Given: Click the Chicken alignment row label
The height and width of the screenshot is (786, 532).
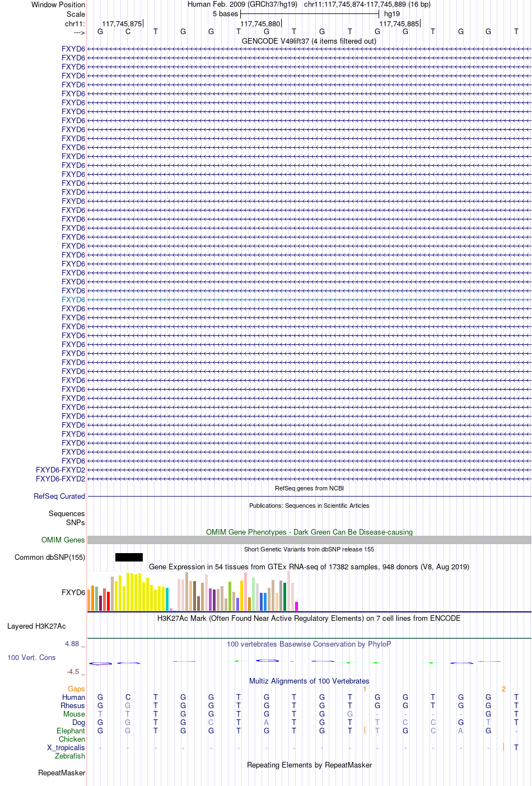Looking at the screenshot, I should pos(72,739).
